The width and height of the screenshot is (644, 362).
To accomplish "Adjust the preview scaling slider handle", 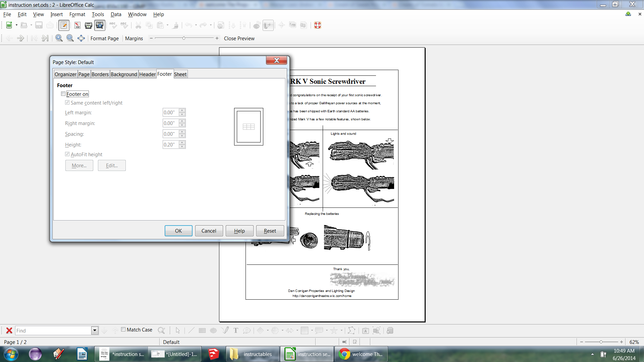I will coord(184,38).
